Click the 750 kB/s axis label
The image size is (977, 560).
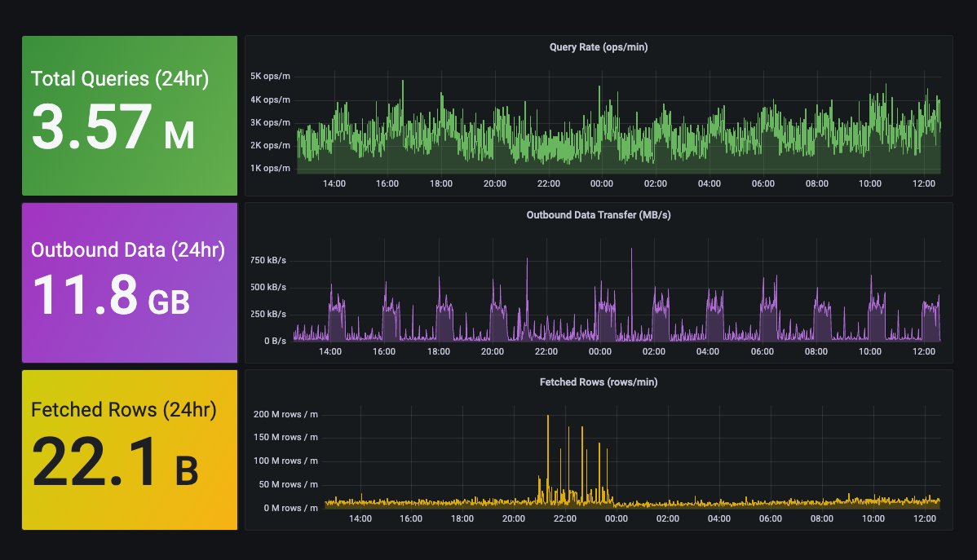tap(268, 260)
